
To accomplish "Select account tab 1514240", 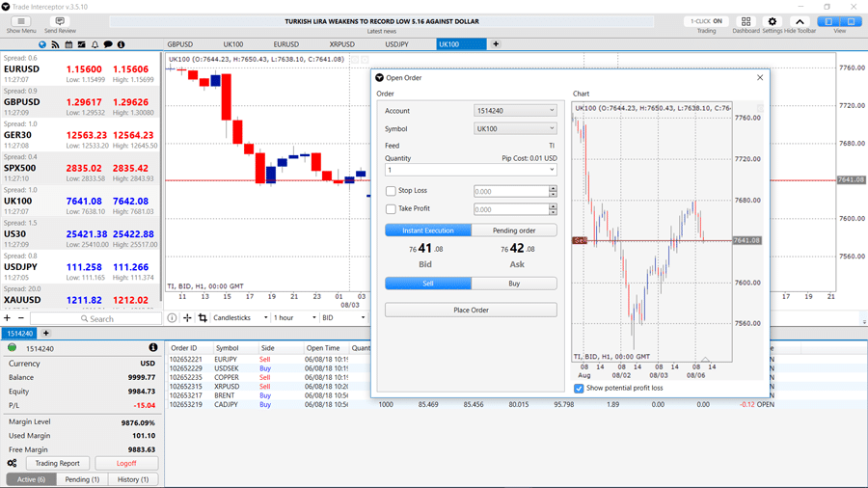I will point(20,333).
